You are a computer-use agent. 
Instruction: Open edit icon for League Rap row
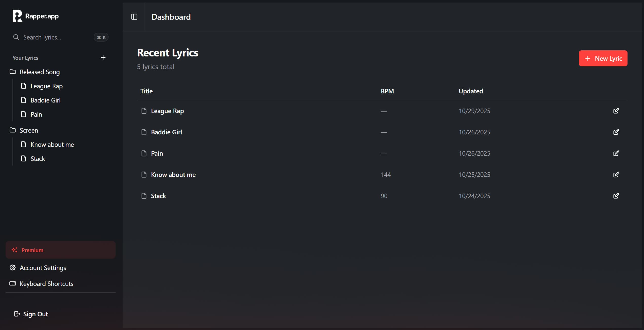tap(616, 111)
